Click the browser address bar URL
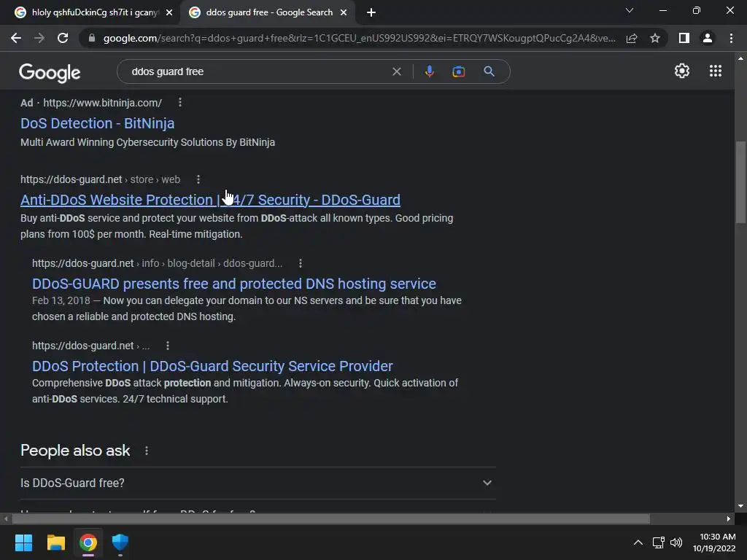 359,38
